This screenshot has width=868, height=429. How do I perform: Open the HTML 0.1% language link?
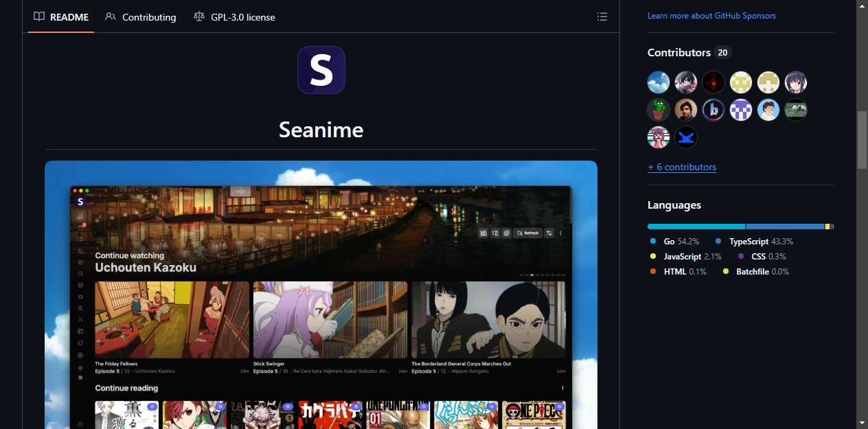click(x=678, y=272)
